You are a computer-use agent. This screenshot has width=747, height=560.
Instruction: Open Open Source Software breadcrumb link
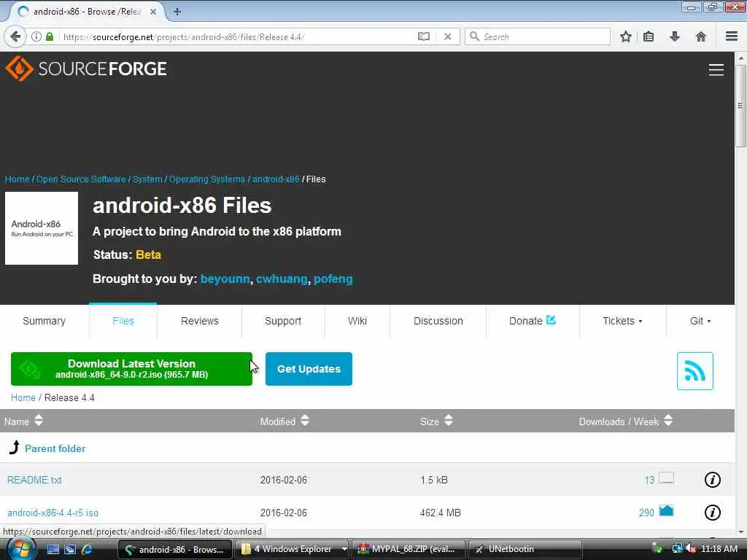81,179
